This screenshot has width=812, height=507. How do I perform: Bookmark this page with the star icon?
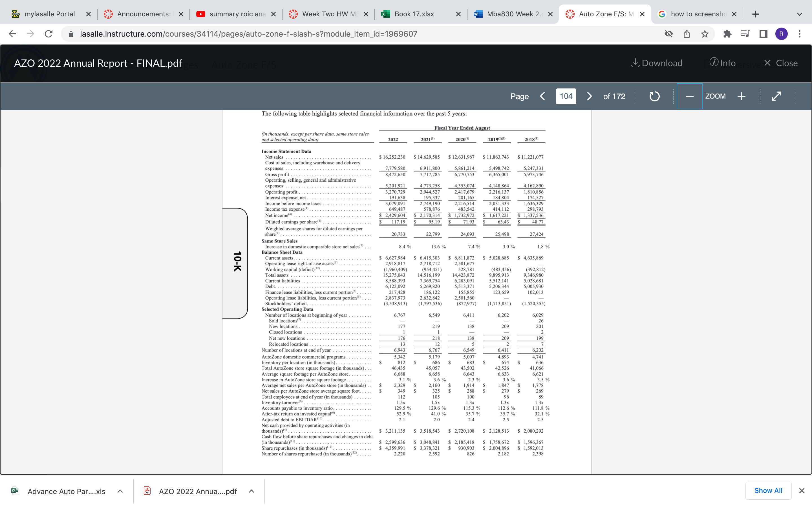(705, 34)
